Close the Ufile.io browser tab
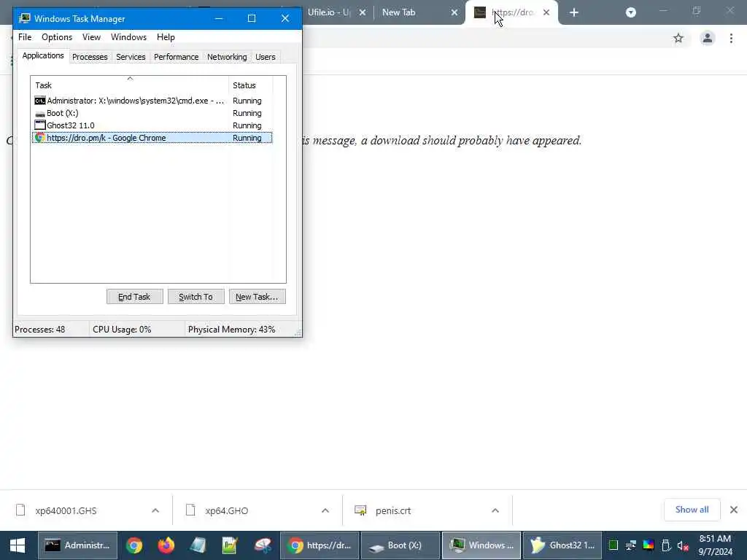The width and height of the screenshot is (747, 560). click(x=363, y=13)
